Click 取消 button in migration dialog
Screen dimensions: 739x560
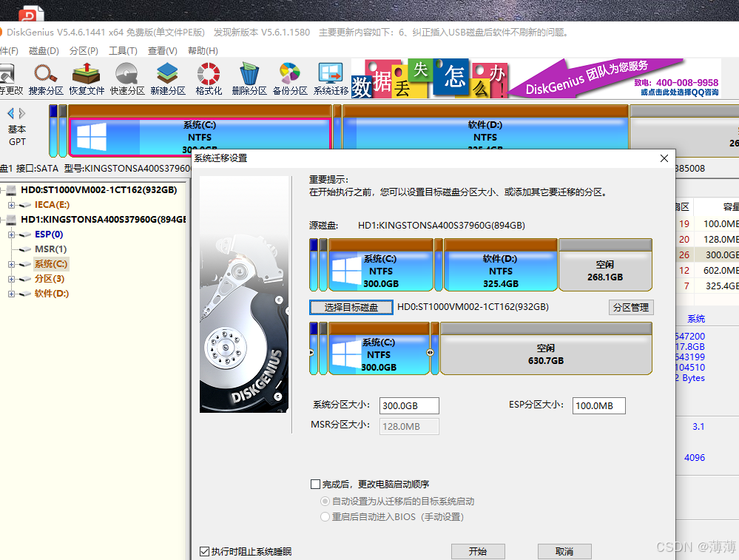564,551
